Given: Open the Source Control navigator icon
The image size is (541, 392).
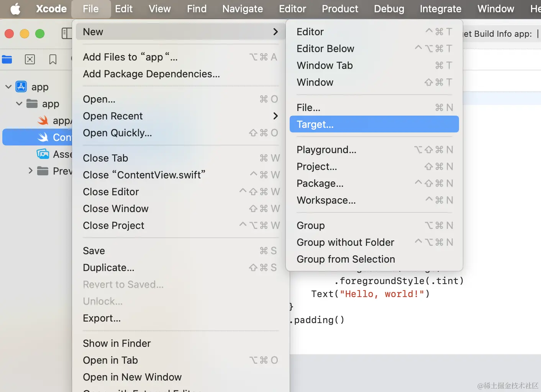Looking at the screenshot, I should (x=30, y=59).
